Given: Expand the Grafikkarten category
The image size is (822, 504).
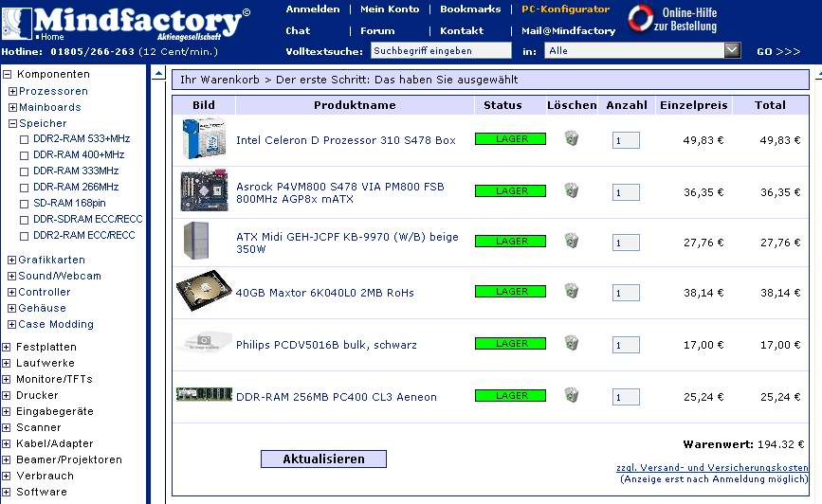Looking at the screenshot, I should point(11,260).
